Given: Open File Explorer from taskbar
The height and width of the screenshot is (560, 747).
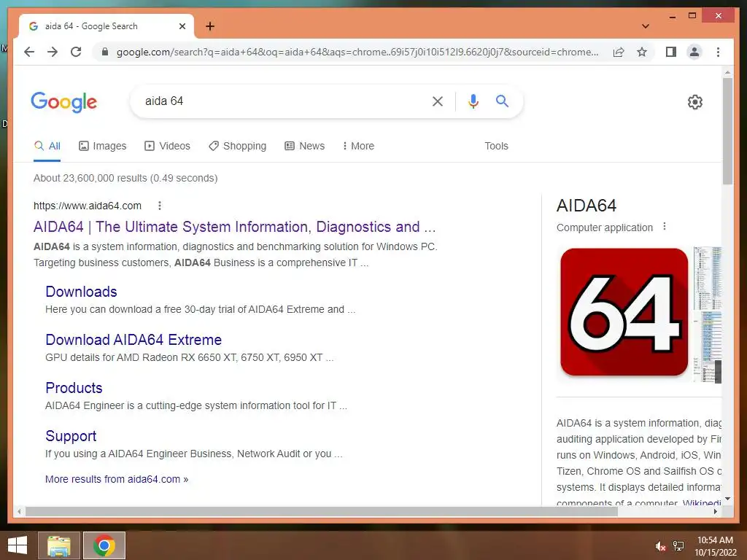Looking at the screenshot, I should point(59,545).
